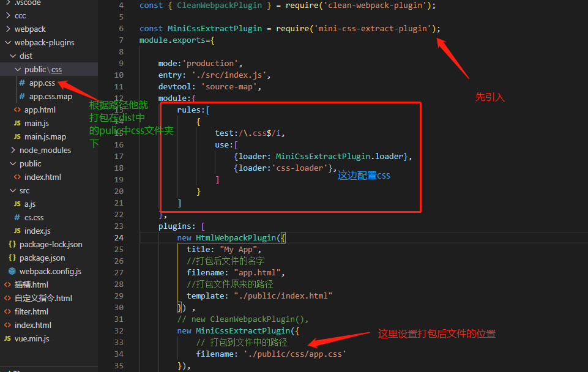Collapse the src folder chevron

(x=13, y=190)
